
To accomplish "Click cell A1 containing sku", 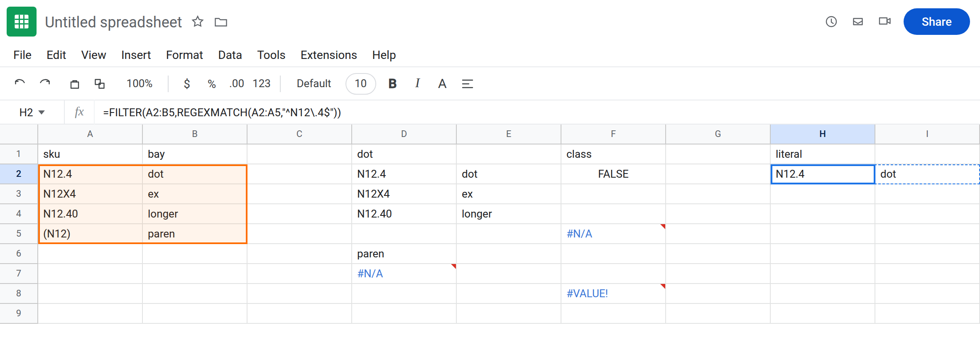I will [90, 154].
